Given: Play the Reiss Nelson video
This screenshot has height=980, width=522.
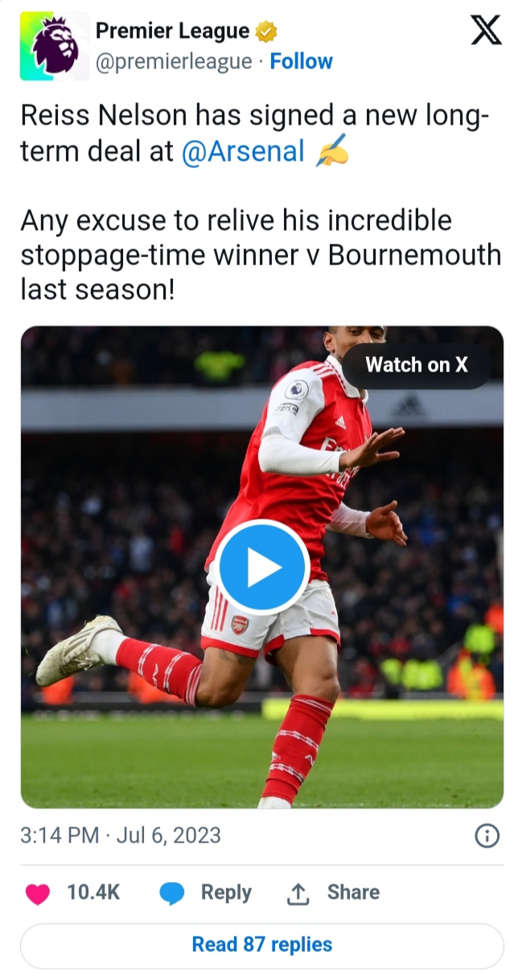Looking at the screenshot, I should point(263,568).
